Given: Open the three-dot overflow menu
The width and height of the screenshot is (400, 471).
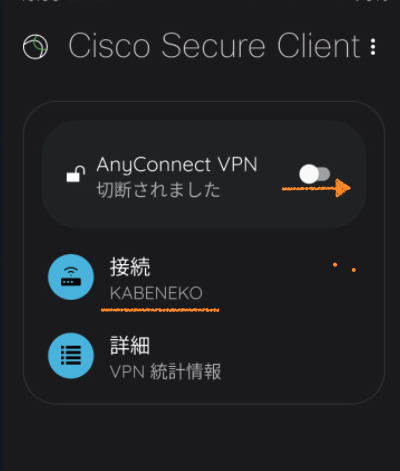Looking at the screenshot, I should [373, 47].
